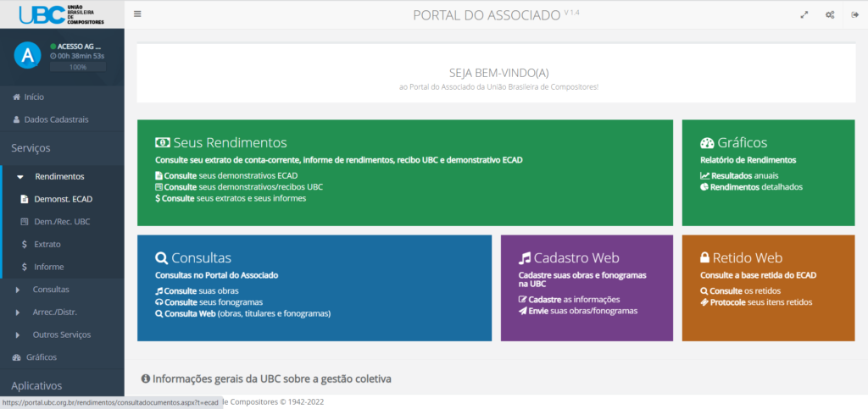
Task: Open Rendimentos detalhados link
Action: coord(751,187)
